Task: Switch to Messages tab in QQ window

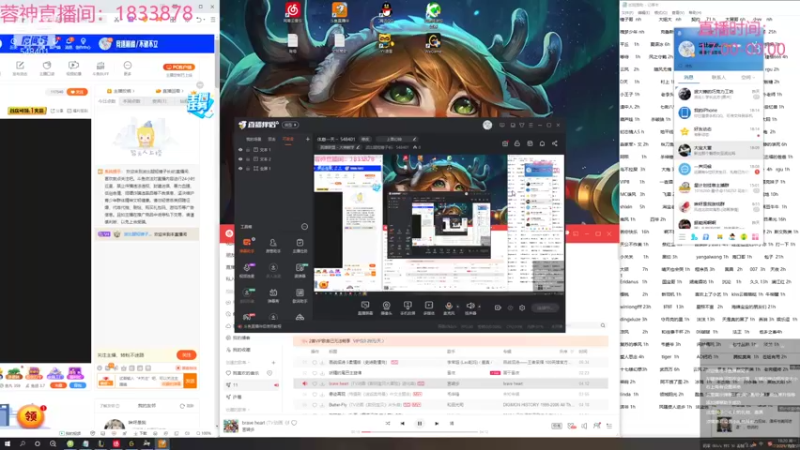Action: (689, 77)
